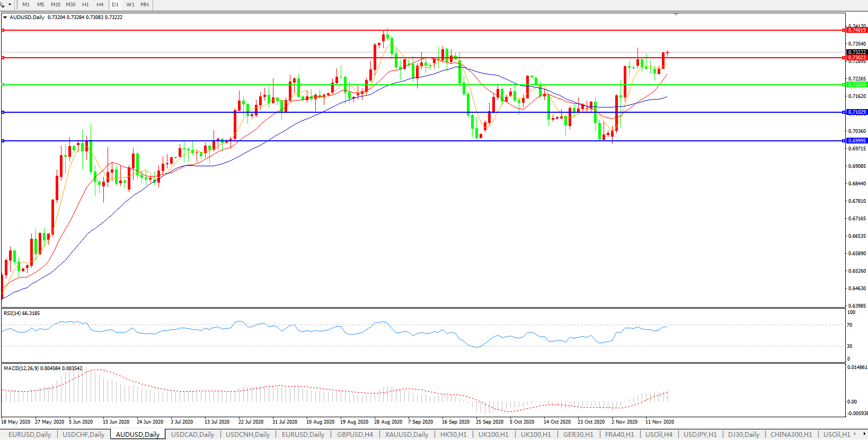Enable the W1 weekly timeframe
Viewport: 868px width, 440px height.
pos(130,5)
